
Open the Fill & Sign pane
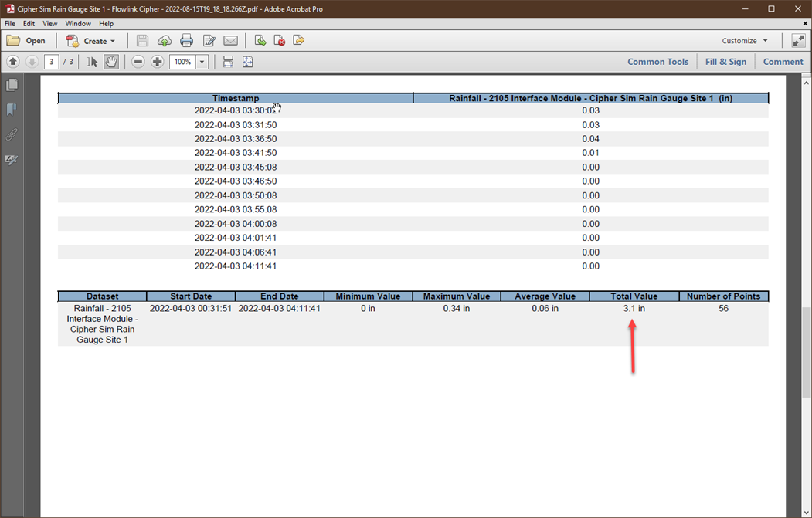(725, 62)
